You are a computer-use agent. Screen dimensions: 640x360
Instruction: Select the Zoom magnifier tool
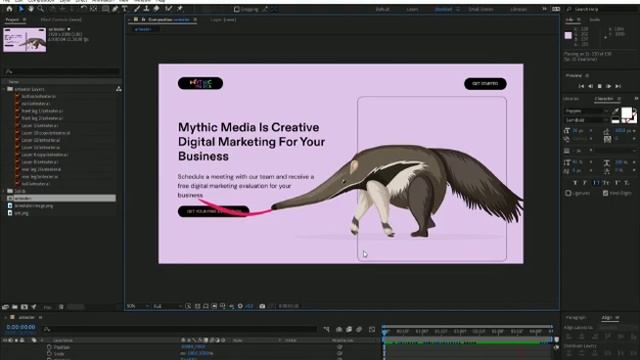coord(41,9)
